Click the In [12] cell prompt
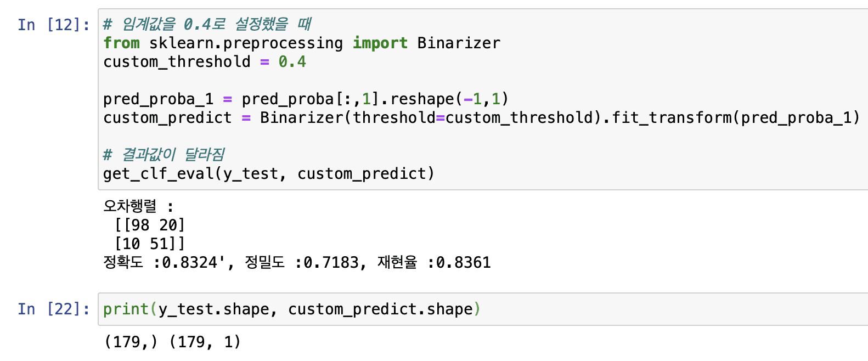This screenshot has width=868, height=361. tap(53, 25)
